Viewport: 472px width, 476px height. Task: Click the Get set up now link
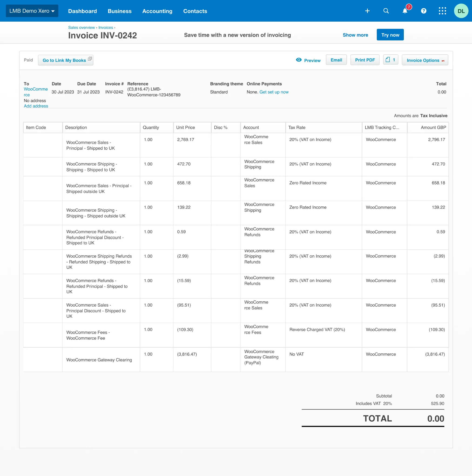click(274, 92)
